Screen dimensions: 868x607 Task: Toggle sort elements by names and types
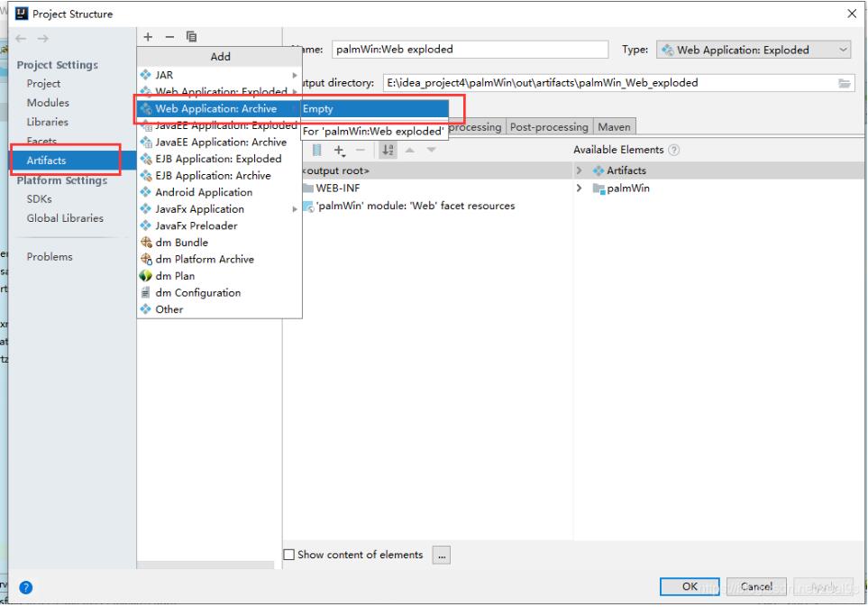388,150
